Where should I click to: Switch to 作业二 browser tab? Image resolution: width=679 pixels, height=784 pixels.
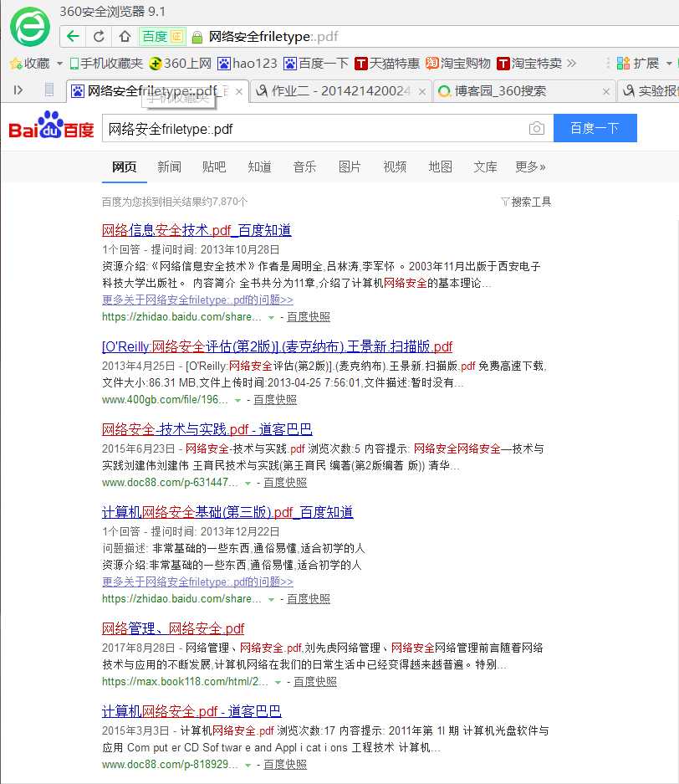click(x=340, y=91)
